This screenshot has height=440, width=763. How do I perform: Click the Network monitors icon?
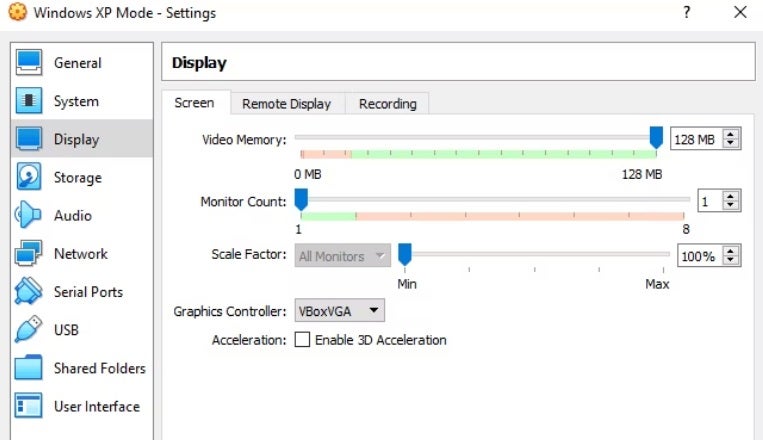coord(29,253)
